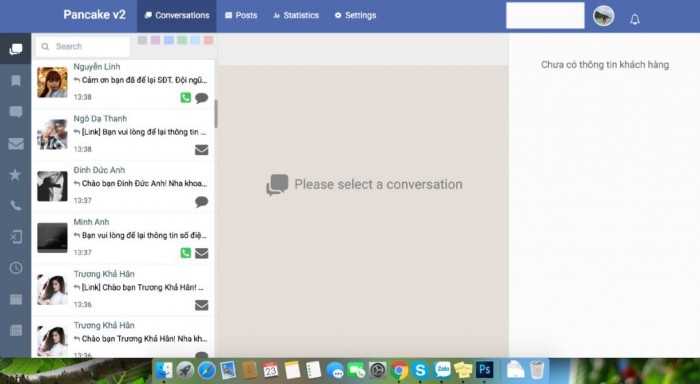
Task: Filter by inbox messages envelope icon
Action: click(16, 143)
